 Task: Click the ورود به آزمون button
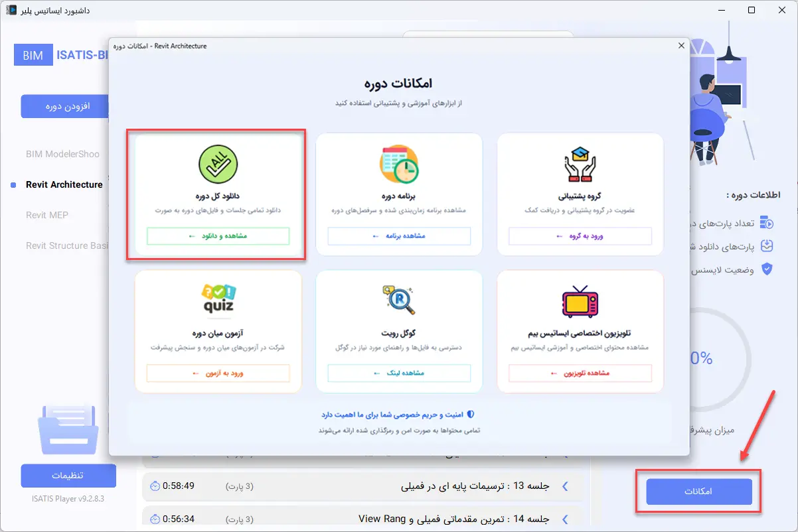tap(218, 373)
